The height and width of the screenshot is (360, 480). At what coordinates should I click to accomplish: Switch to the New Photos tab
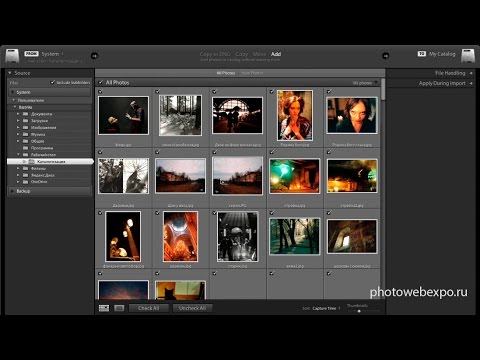tap(252, 73)
